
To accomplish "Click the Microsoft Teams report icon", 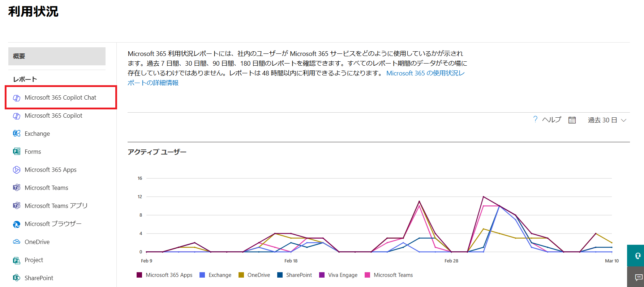I will pyautogui.click(x=17, y=188).
